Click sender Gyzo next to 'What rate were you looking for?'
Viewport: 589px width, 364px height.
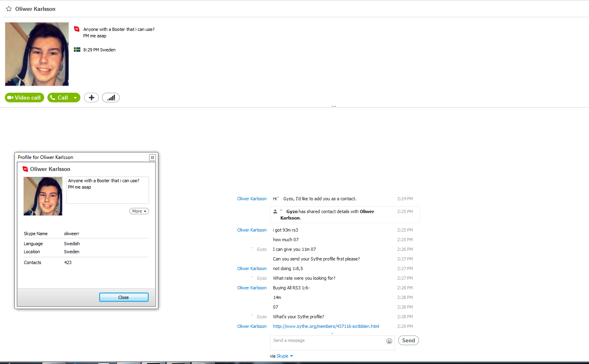262,278
